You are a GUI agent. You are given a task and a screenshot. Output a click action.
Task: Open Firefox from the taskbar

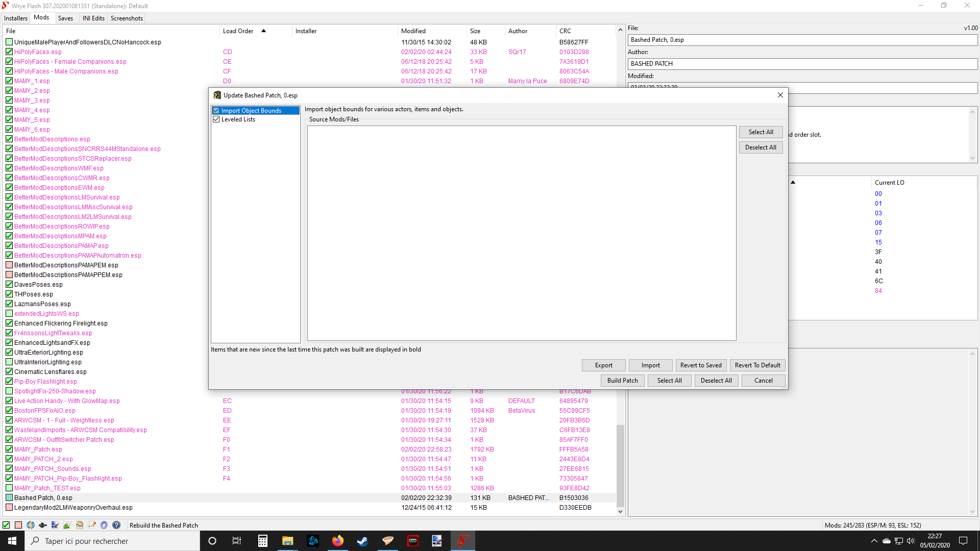coord(337,541)
